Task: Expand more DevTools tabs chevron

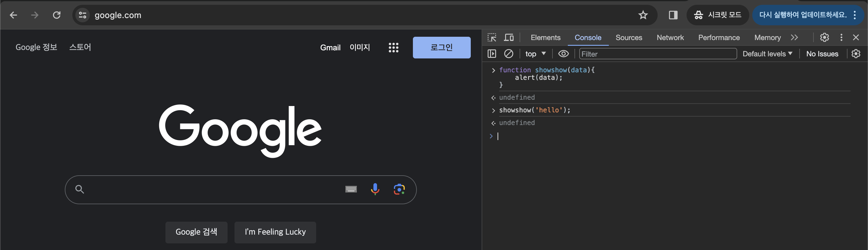Action: pos(794,37)
